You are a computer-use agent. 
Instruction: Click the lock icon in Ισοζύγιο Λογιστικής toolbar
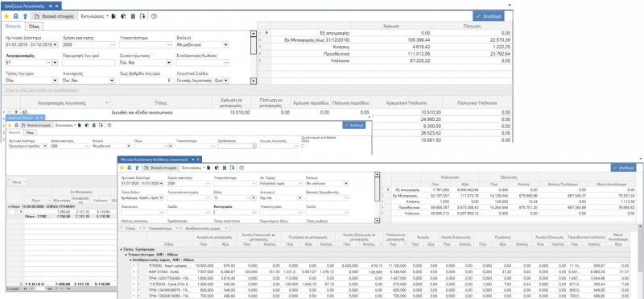point(16,16)
